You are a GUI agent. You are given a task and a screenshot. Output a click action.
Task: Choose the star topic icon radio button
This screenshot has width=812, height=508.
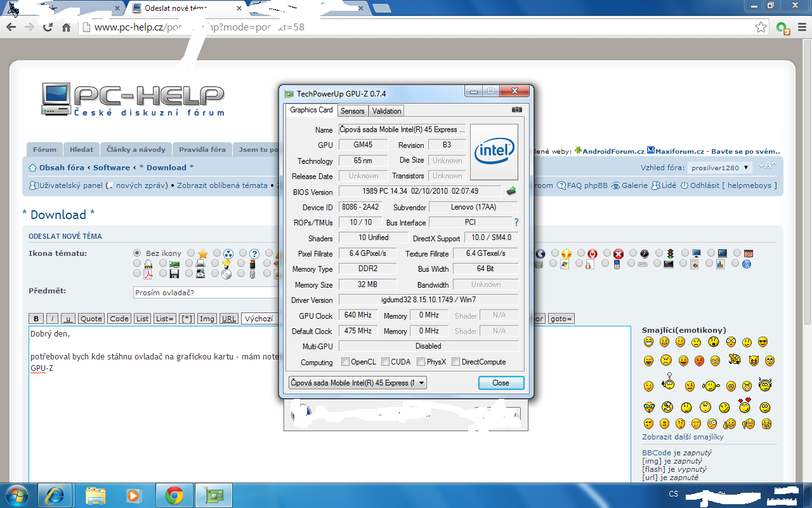coord(191,253)
